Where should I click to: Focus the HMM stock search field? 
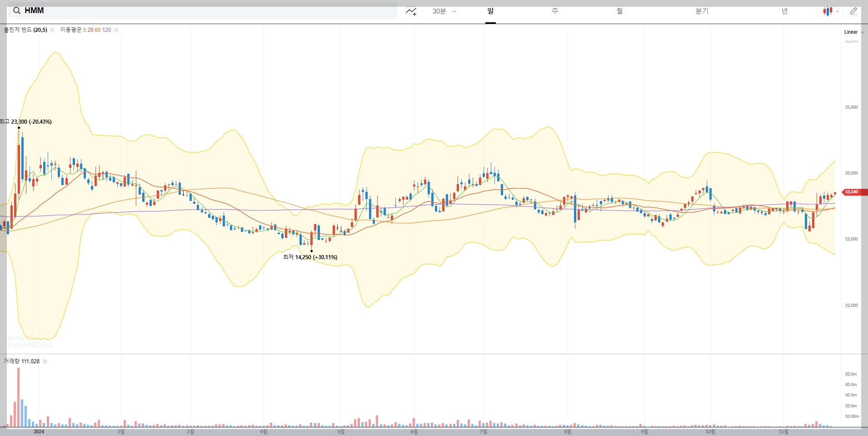203,10
